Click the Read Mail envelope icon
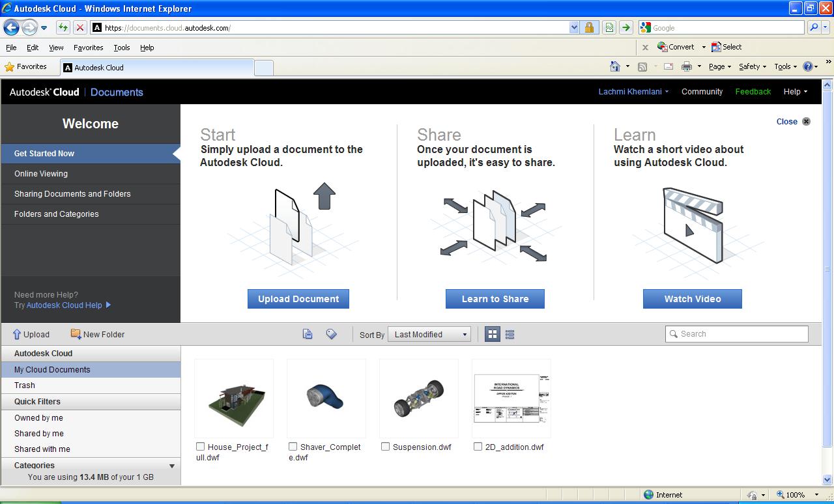Image resolution: width=834 pixels, height=504 pixels. [x=669, y=66]
